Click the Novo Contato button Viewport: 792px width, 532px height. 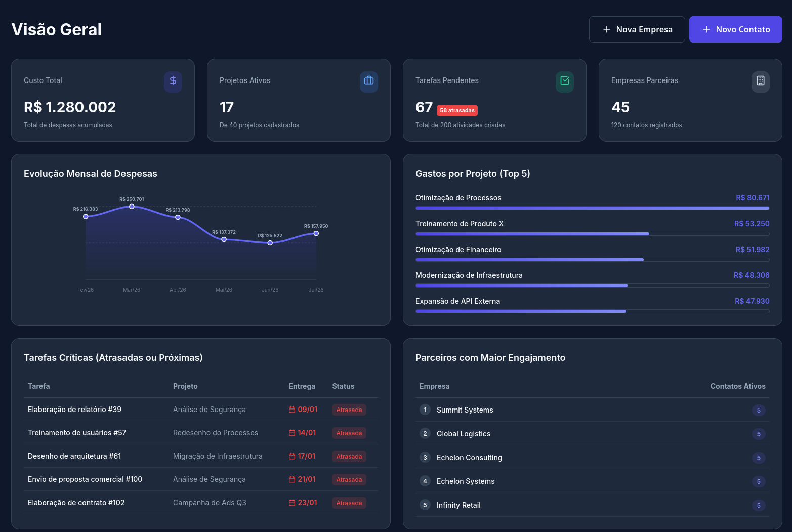(x=735, y=29)
